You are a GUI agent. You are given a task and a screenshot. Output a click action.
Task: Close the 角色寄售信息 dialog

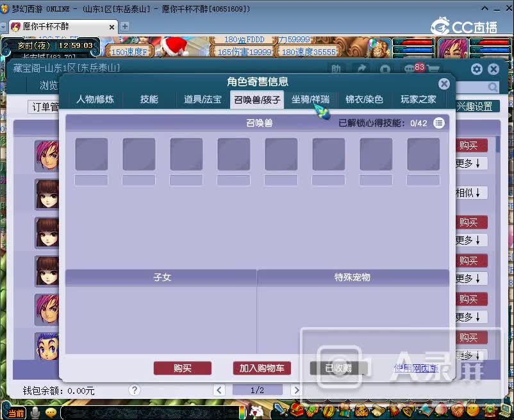click(444, 84)
